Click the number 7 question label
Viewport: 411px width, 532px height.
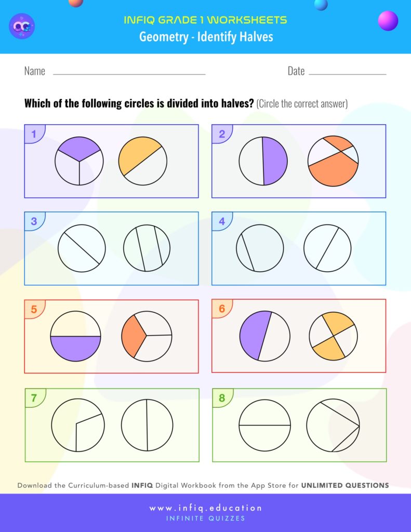(x=34, y=398)
